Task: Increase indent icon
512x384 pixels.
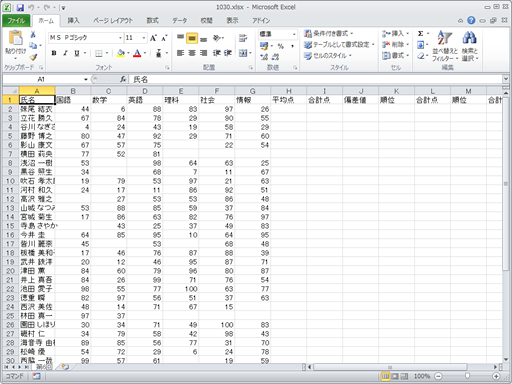Action: click(x=228, y=53)
